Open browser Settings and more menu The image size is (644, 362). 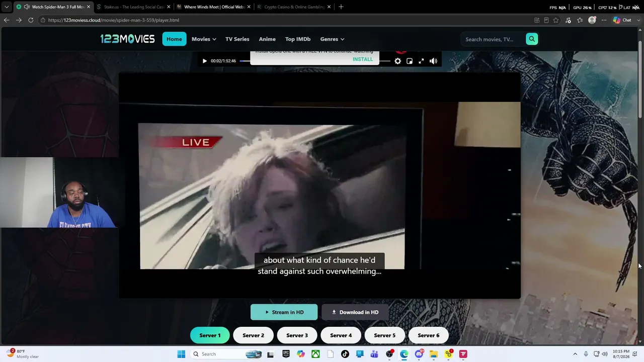click(x=604, y=20)
